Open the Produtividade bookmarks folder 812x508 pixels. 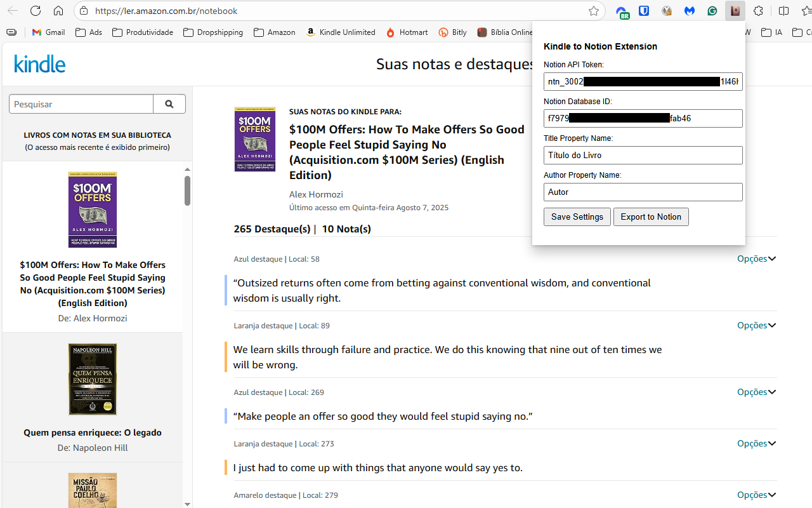click(x=143, y=32)
